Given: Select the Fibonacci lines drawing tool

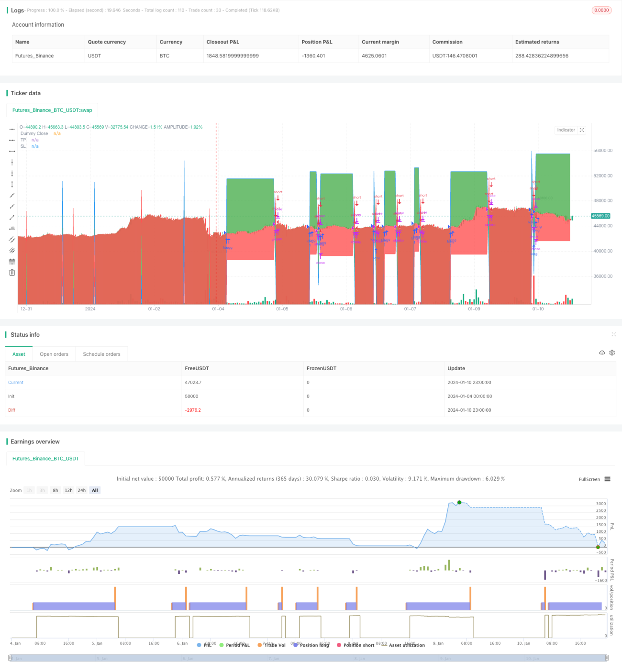Looking at the screenshot, I should (x=12, y=261).
